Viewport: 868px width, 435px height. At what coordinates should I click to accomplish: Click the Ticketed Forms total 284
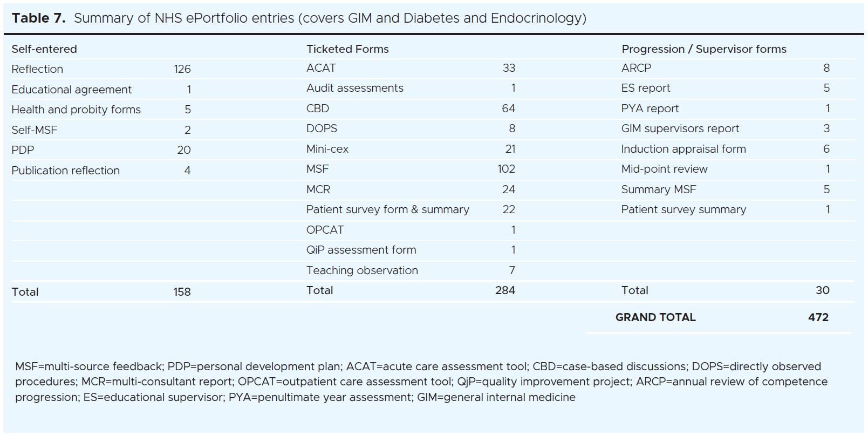point(505,290)
